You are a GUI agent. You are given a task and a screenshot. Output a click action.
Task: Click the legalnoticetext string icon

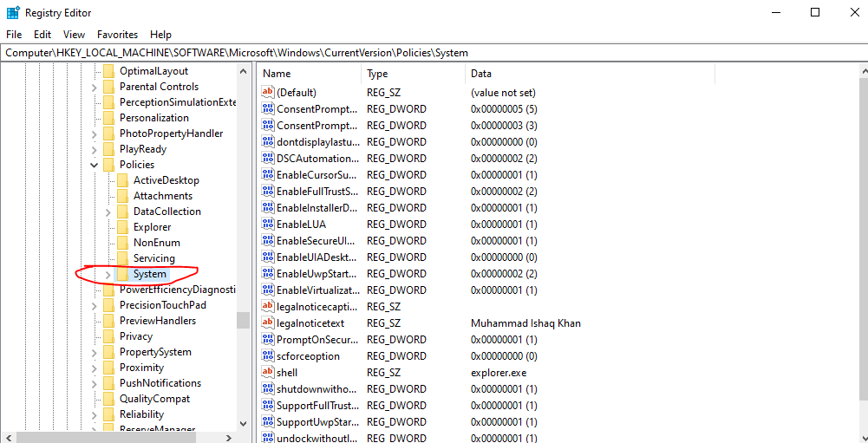point(268,322)
